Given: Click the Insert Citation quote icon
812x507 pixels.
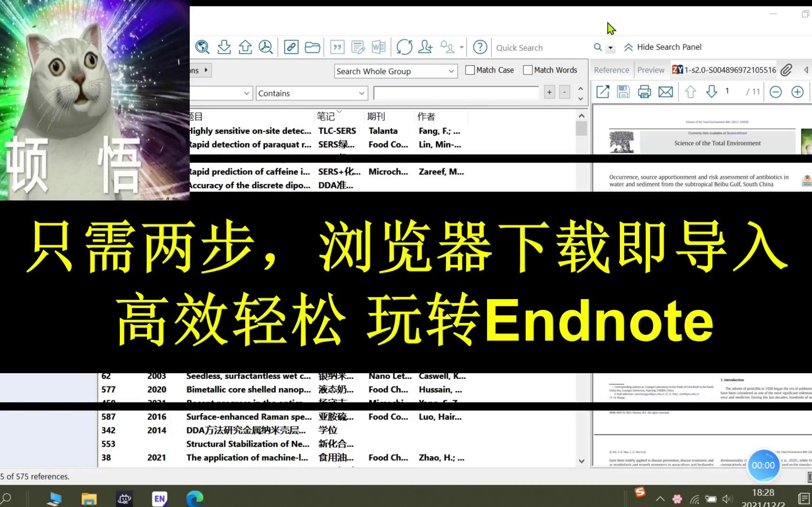Looking at the screenshot, I should point(337,47).
